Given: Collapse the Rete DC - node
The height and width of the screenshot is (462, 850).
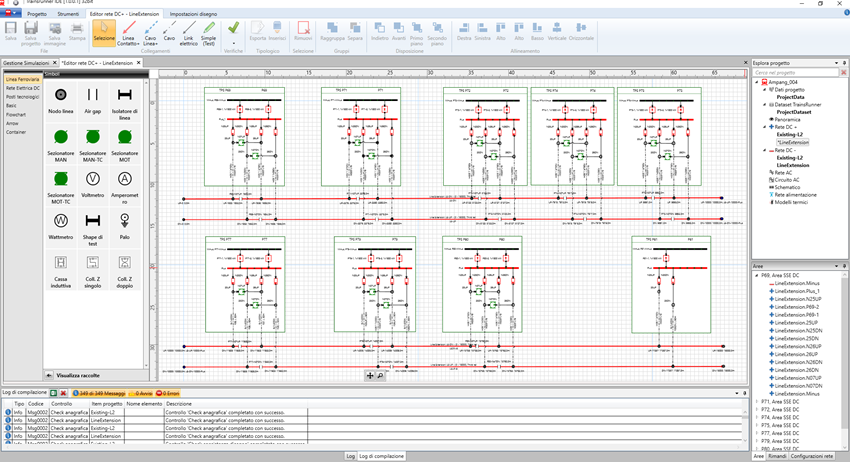Looking at the screenshot, I should (765, 150).
